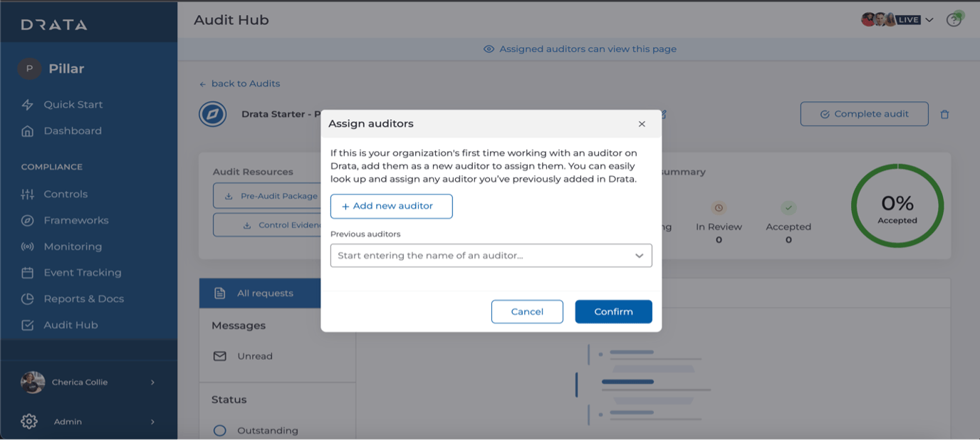Screen dimensions: 980x441
Task: Open Audit Hub in the sidebar
Action: [x=71, y=325]
